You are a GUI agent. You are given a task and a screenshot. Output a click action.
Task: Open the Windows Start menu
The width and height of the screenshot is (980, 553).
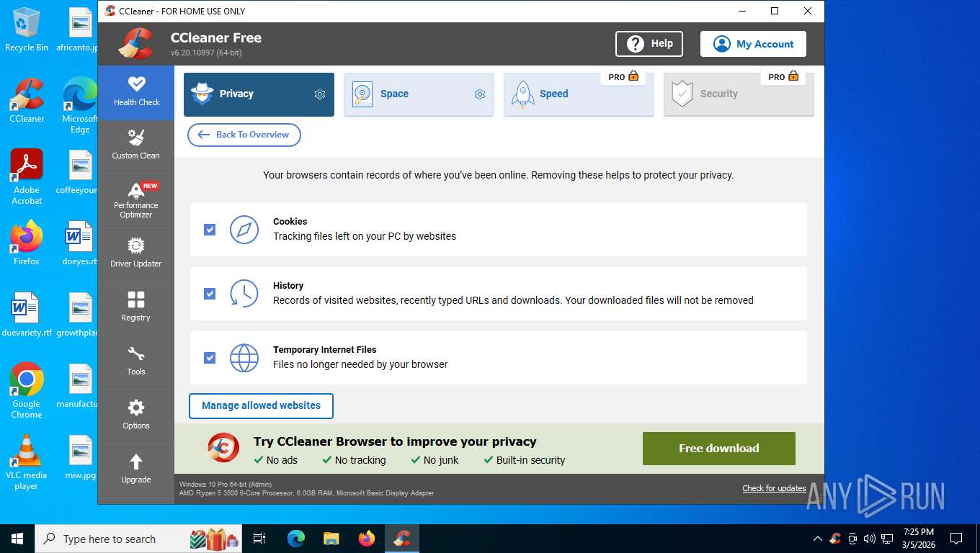[x=17, y=539]
